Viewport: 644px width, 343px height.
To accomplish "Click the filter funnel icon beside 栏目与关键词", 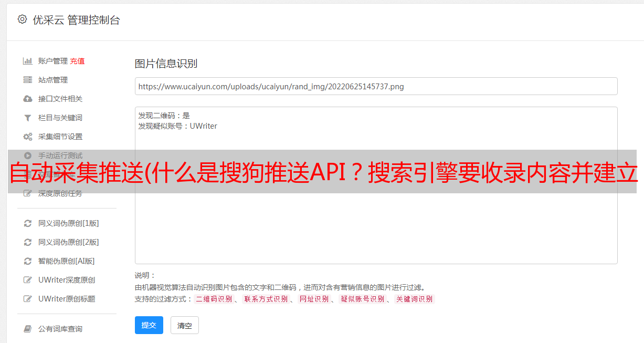I will coord(28,118).
